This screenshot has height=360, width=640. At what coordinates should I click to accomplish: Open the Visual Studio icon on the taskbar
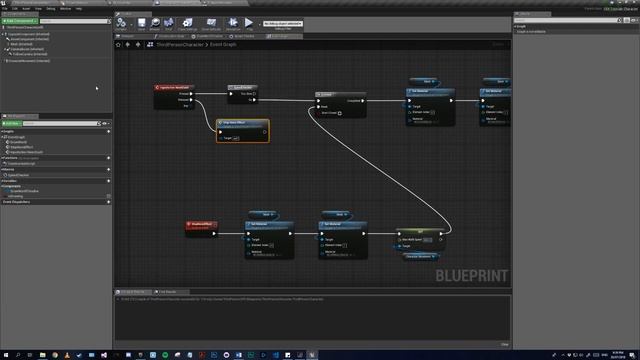coord(104,355)
